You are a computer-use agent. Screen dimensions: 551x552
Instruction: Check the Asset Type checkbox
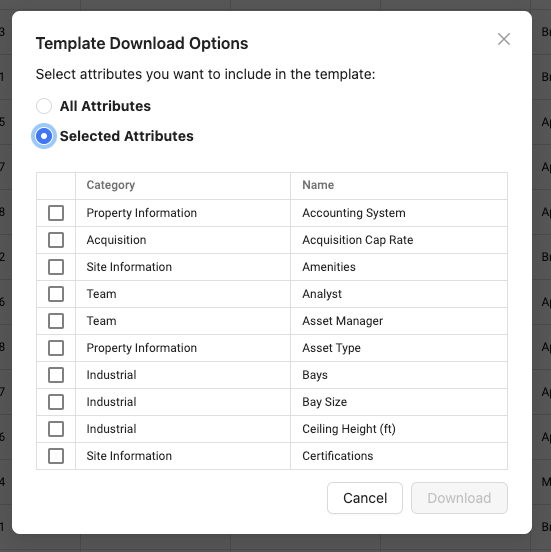(56, 348)
